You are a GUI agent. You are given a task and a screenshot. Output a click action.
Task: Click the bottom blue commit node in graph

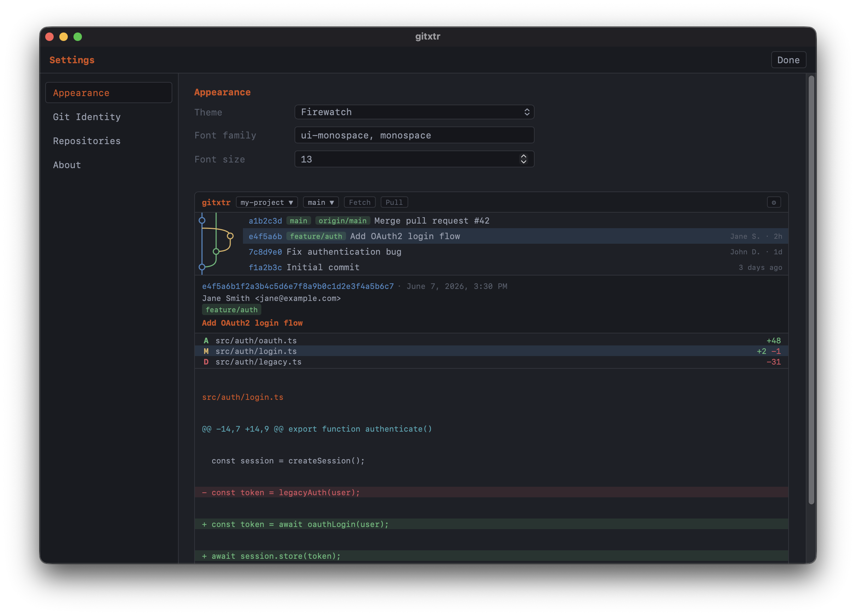202,267
